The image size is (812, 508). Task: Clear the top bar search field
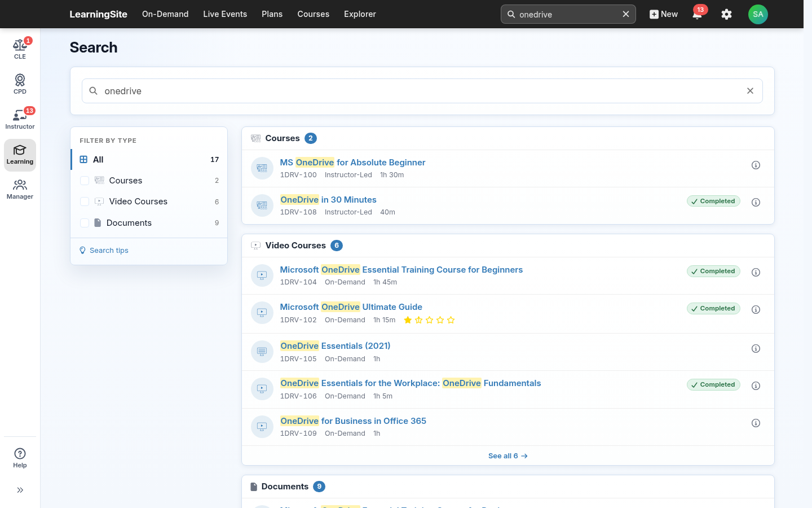(x=626, y=14)
